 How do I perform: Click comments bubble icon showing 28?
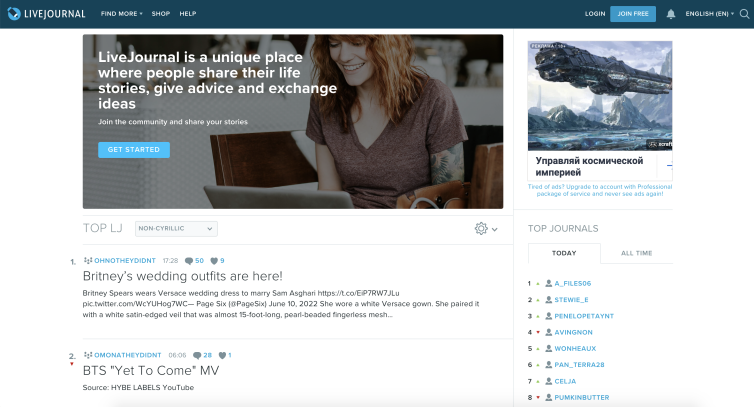tap(197, 356)
